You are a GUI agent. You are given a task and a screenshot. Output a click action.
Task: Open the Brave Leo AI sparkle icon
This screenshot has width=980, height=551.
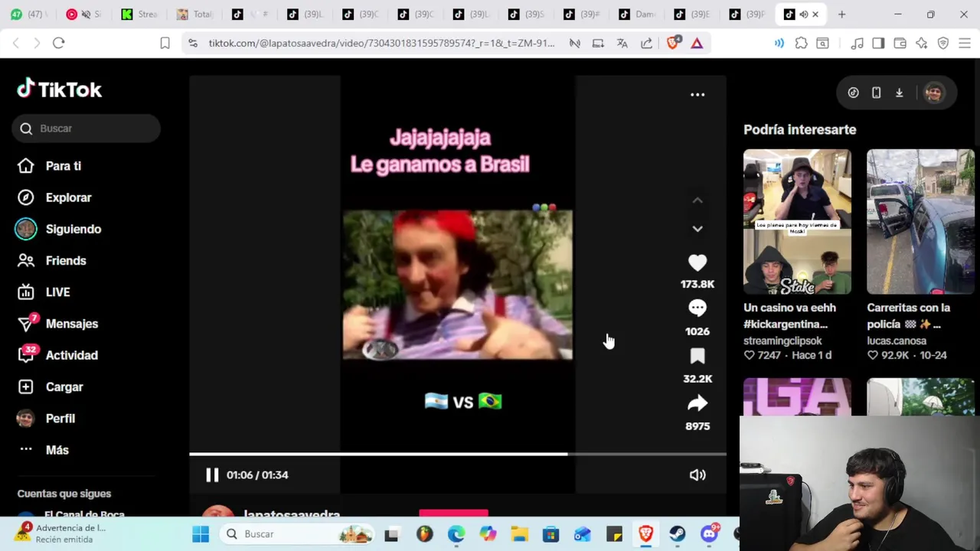coord(921,43)
